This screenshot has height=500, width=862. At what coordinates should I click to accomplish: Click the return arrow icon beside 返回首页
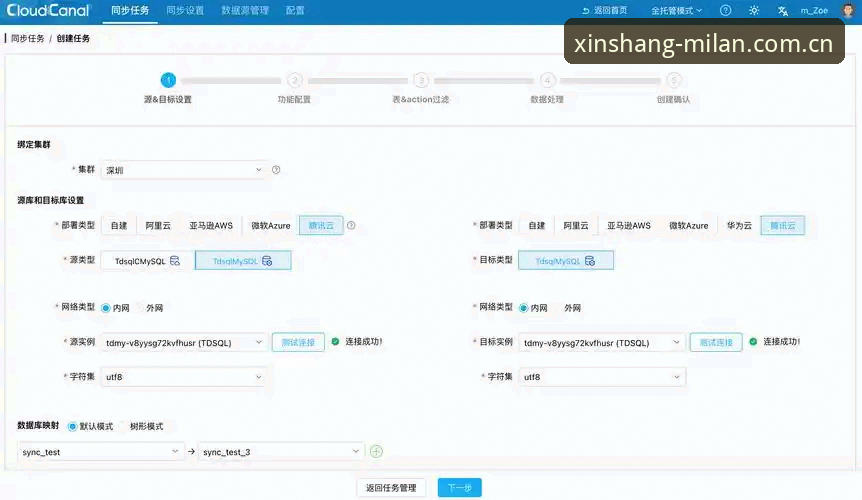(585, 10)
